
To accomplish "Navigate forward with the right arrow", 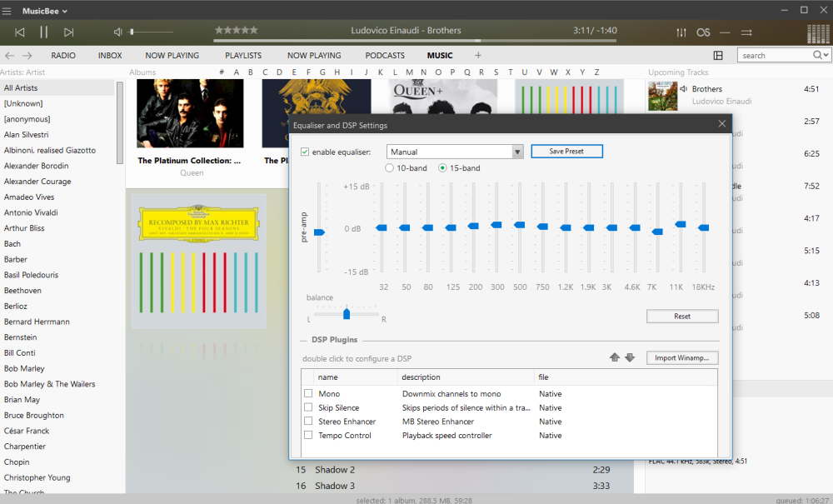I will [27, 55].
